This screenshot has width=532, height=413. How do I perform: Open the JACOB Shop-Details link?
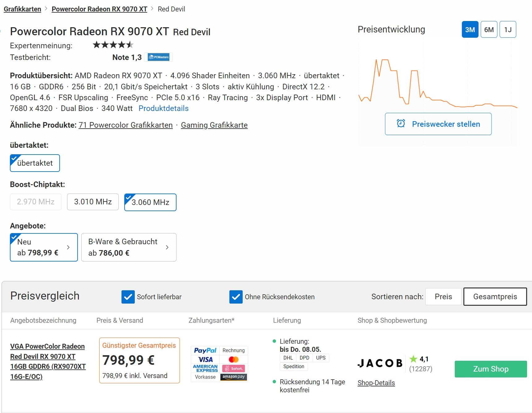pos(376,383)
